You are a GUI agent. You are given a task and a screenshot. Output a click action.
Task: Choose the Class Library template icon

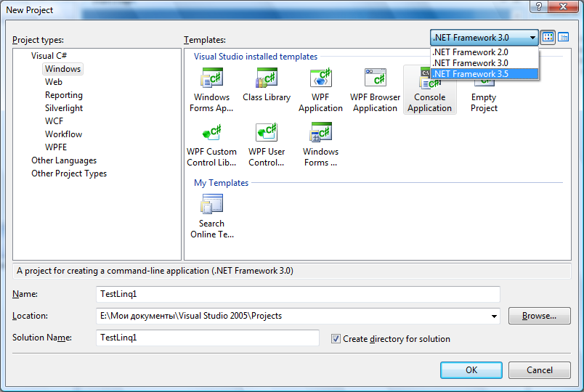click(267, 78)
